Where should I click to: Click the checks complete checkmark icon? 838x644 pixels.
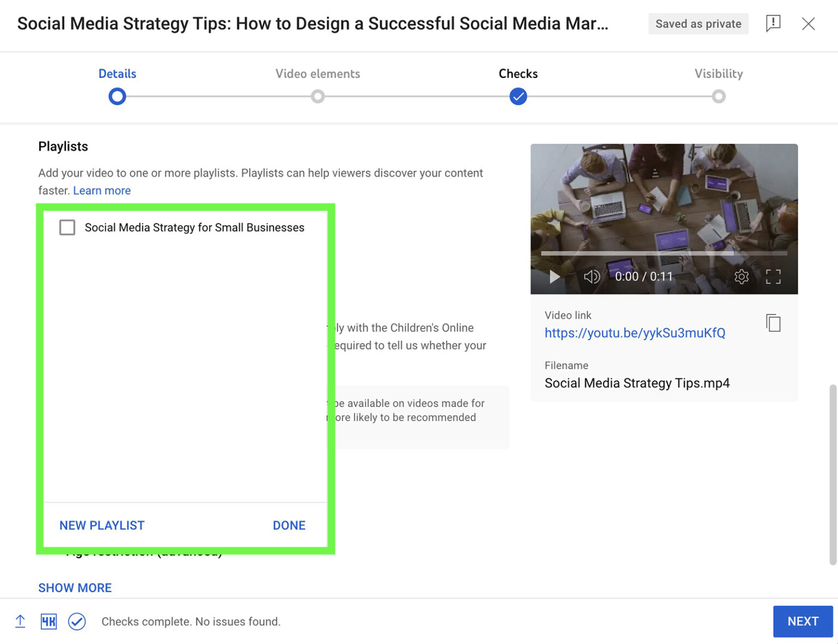77,621
